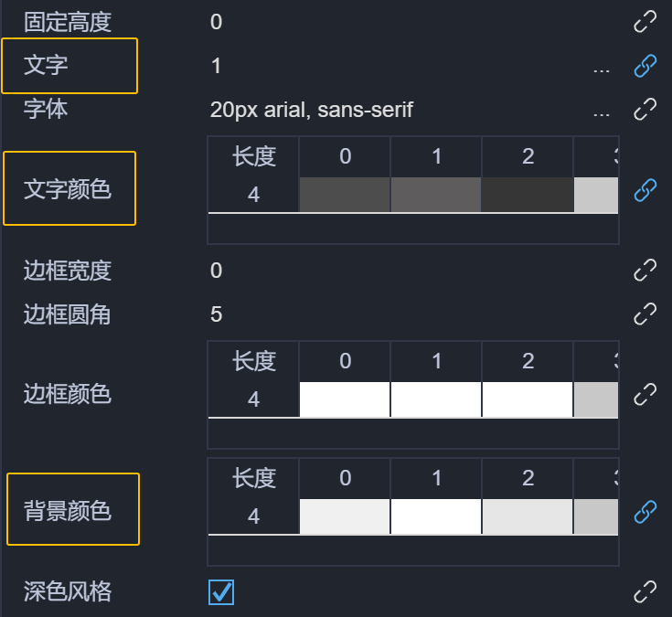The height and width of the screenshot is (617, 672).
Task: Uncheck the 深色风格 checkbox
Action: 221,592
